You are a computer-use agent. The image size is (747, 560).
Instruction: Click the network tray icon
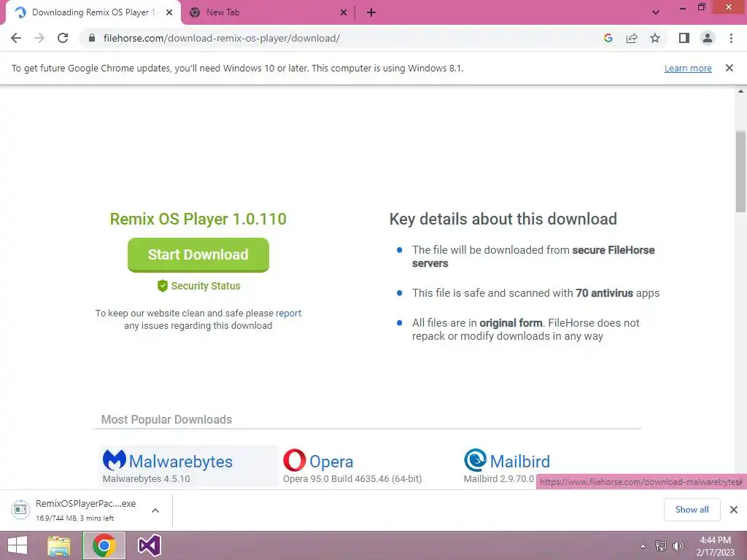point(661,545)
